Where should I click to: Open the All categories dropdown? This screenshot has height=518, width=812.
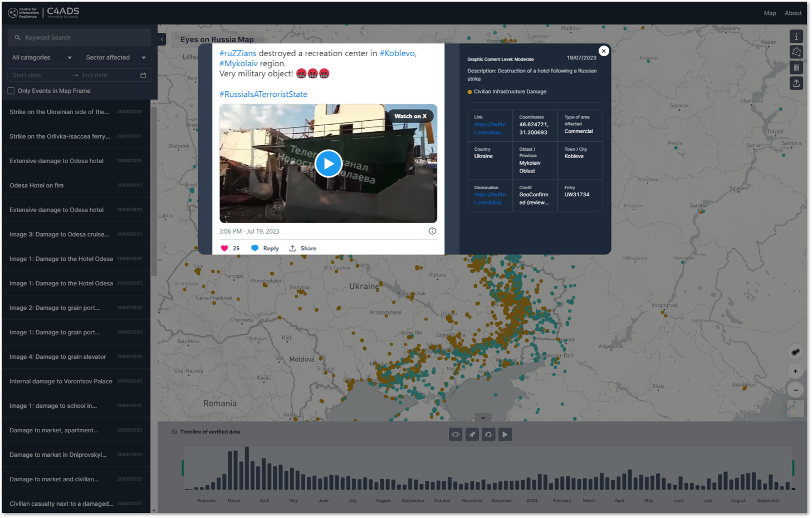42,57
